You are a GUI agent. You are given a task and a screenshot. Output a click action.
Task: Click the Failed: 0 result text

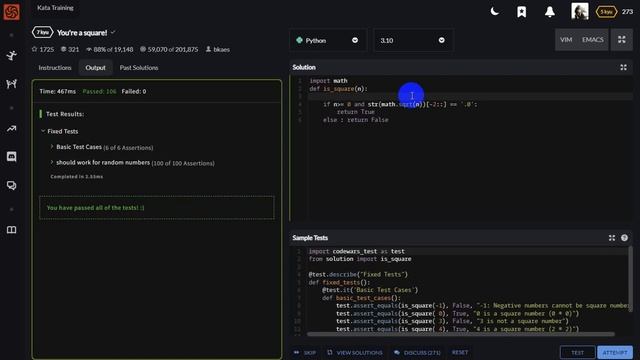(x=133, y=91)
